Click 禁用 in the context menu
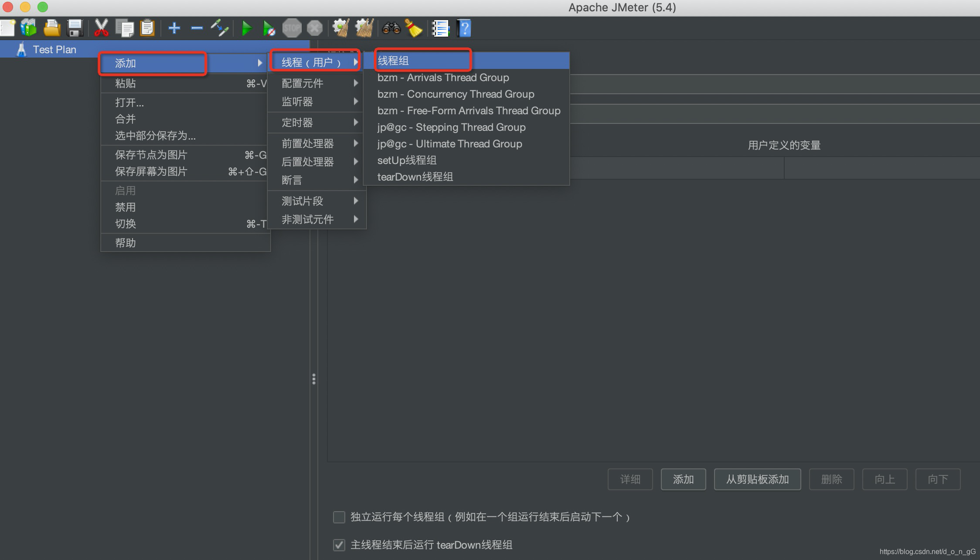This screenshot has height=560, width=980. point(184,207)
